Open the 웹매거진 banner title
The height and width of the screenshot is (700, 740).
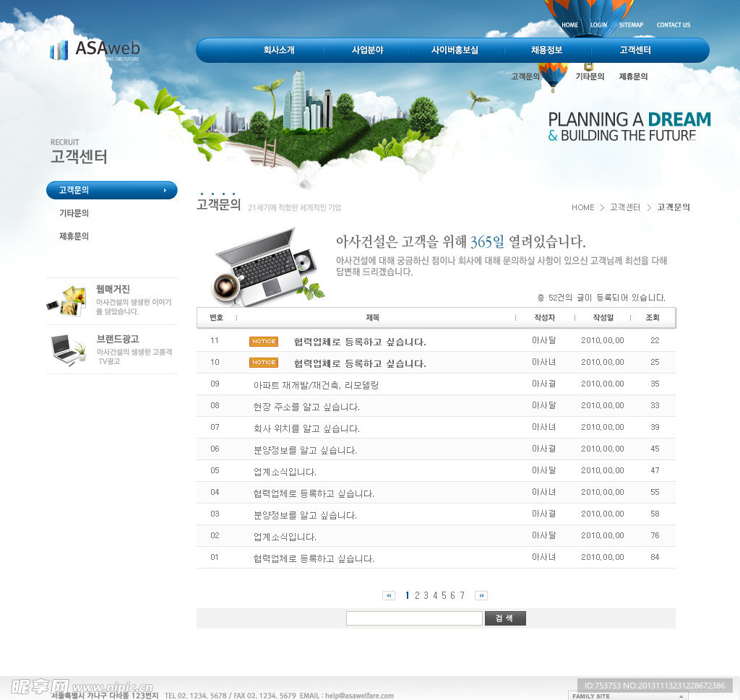(113, 289)
